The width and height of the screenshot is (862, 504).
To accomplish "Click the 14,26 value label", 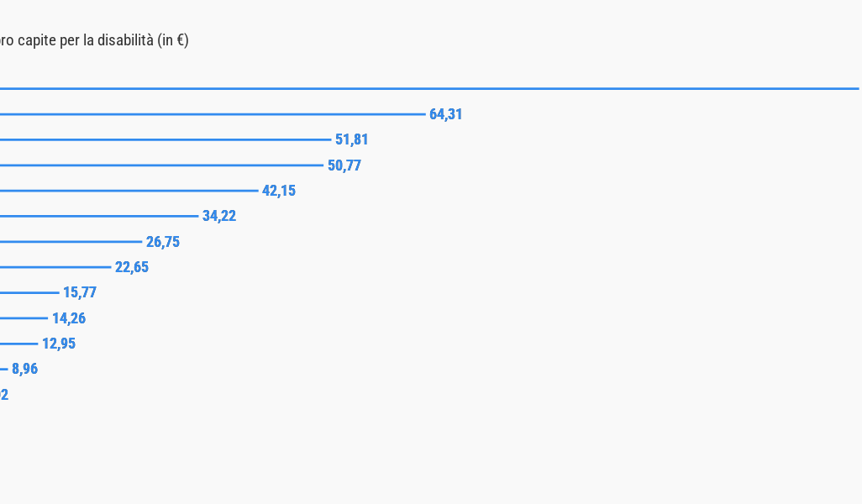I will (69, 318).
